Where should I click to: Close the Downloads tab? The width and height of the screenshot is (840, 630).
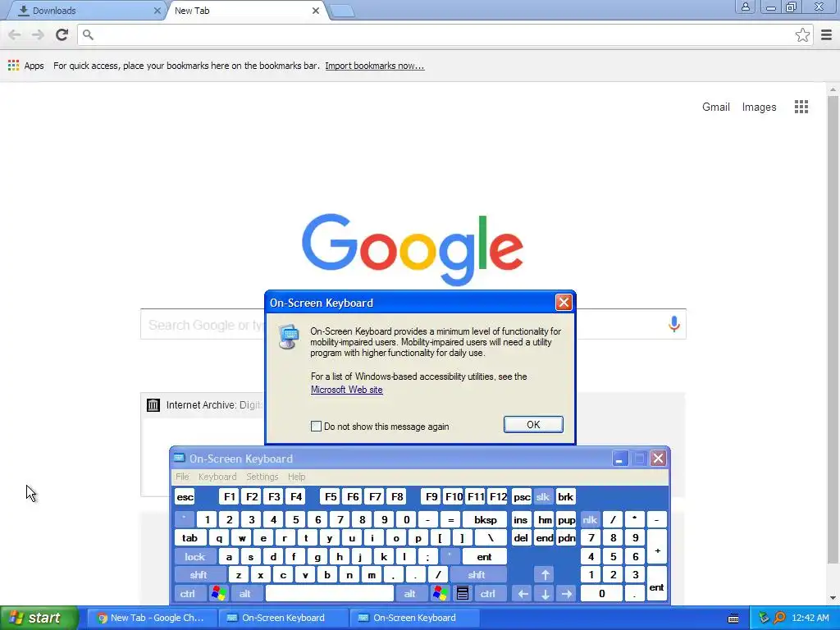coord(157,11)
